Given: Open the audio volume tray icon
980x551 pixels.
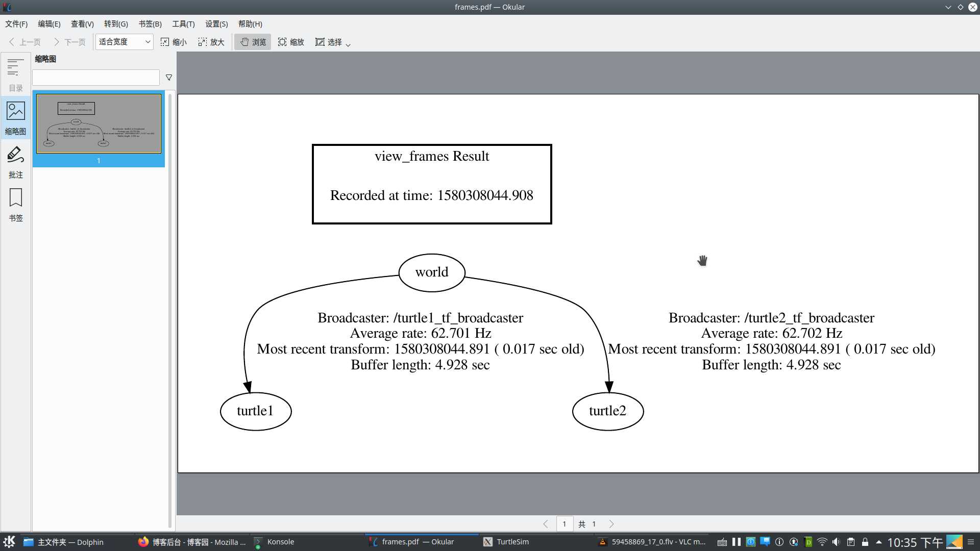Looking at the screenshot, I should click(x=836, y=542).
